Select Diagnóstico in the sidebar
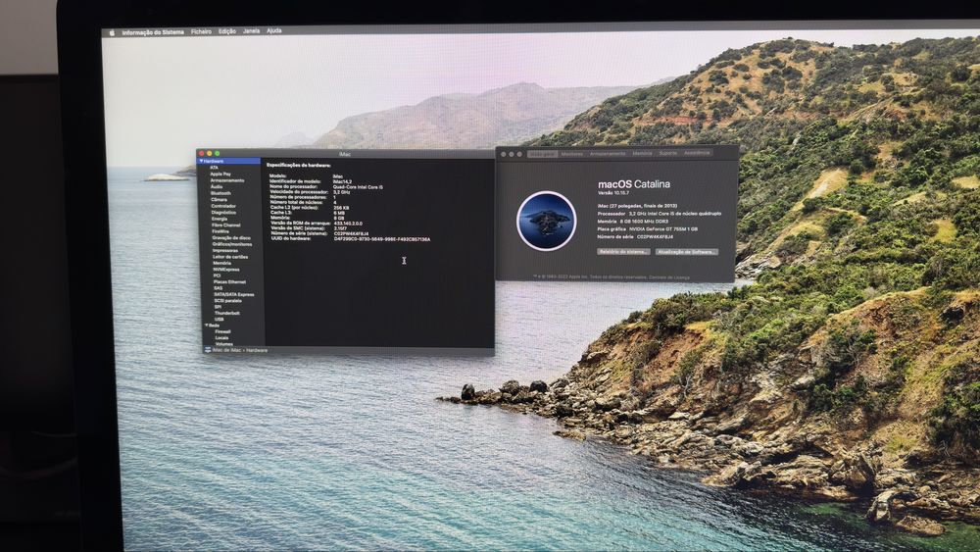This screenshot has width=980, height=552. [x=223, y=212]
